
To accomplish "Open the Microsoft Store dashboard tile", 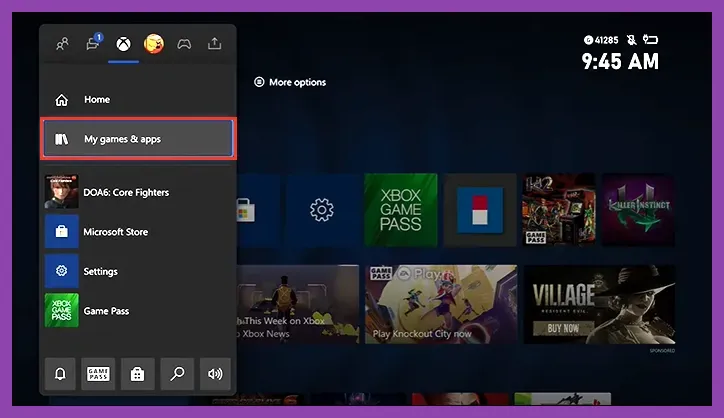I will click(258, 210).
